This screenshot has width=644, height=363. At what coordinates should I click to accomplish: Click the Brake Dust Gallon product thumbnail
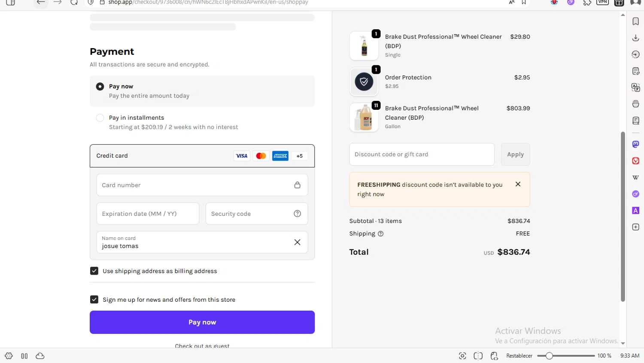364,117
